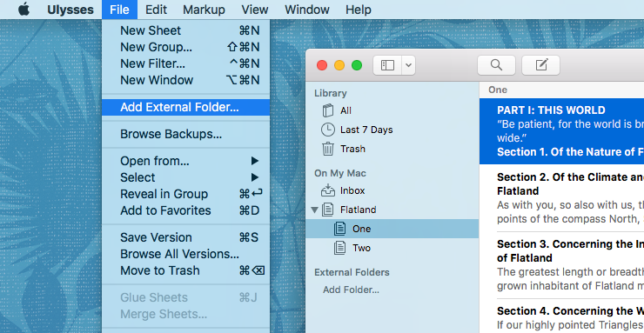Open the View menu
Viewport: 644px width, 333px height.
(255, 10)
